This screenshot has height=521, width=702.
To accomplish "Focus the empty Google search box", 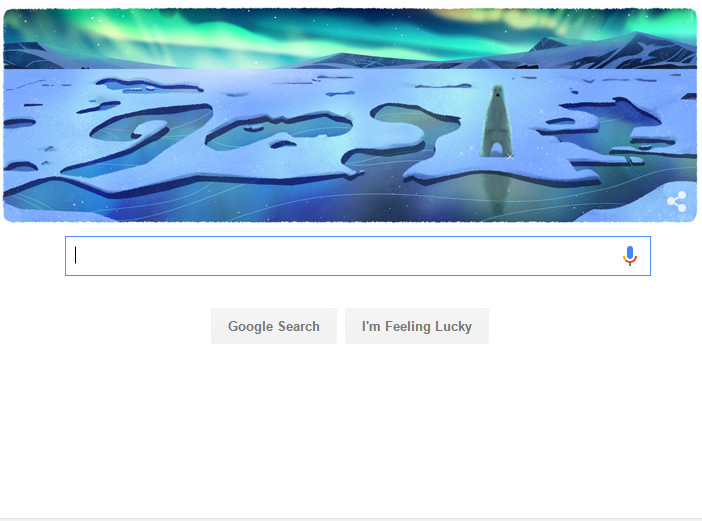I will pyautogui.click(x=358, y=256).
